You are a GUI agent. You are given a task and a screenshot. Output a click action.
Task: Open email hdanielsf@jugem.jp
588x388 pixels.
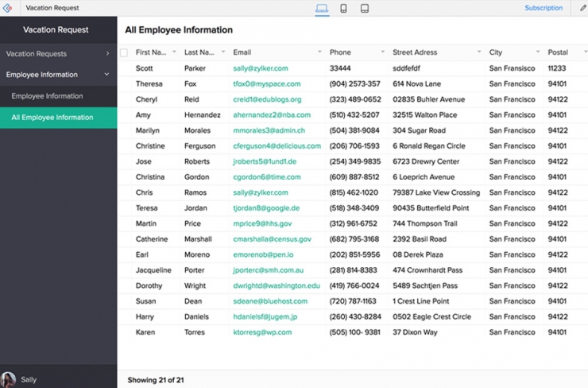tap(265, 316)
